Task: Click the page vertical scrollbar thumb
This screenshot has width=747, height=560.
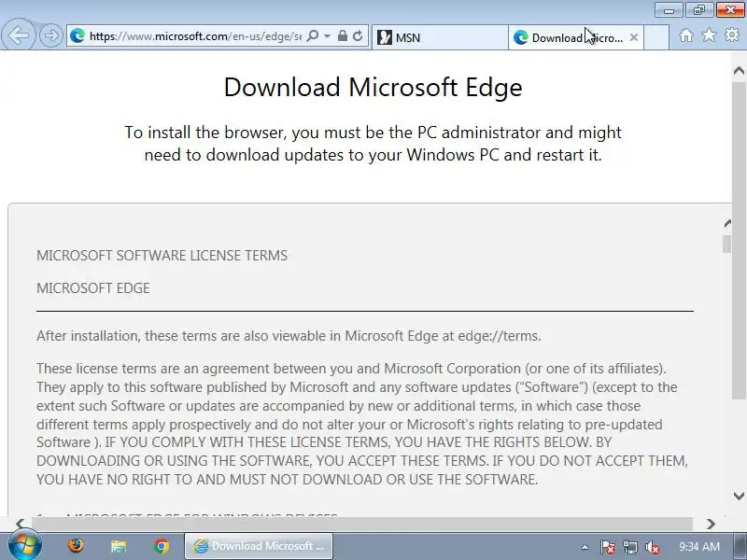Action: point(739,240)
